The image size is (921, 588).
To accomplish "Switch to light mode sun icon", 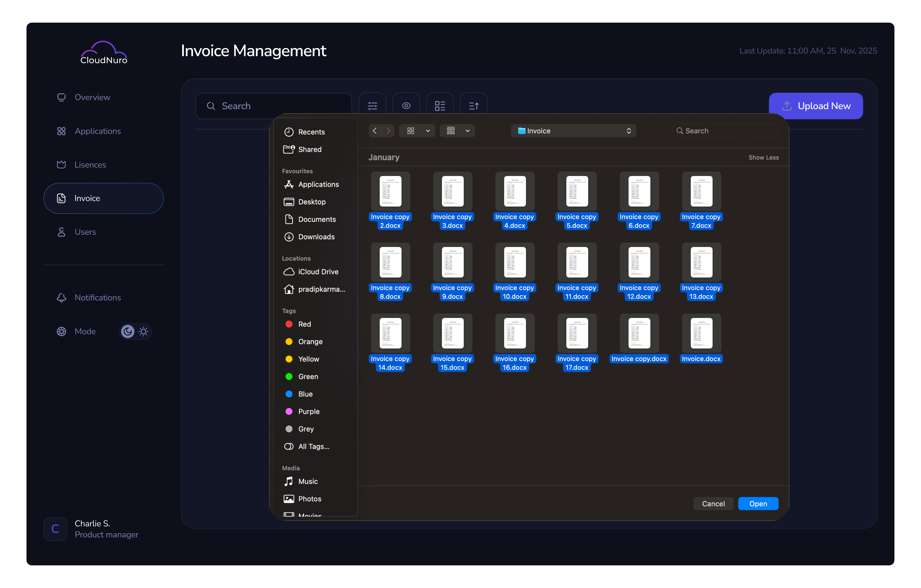I will (143, 331).
